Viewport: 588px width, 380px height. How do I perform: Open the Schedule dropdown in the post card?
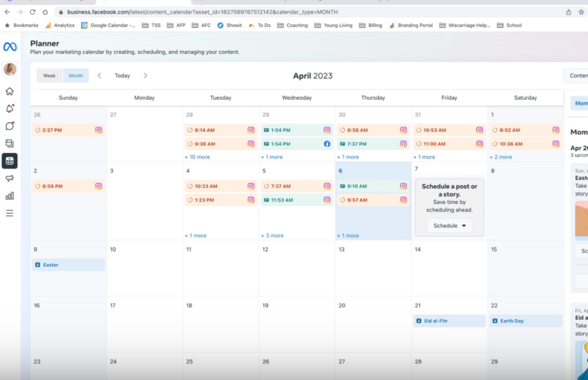449,225
